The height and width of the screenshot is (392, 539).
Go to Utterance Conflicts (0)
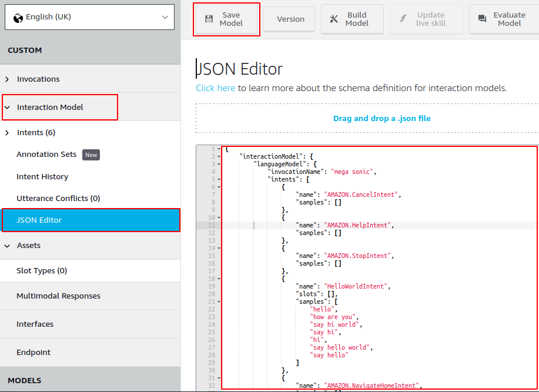[58, 199]
